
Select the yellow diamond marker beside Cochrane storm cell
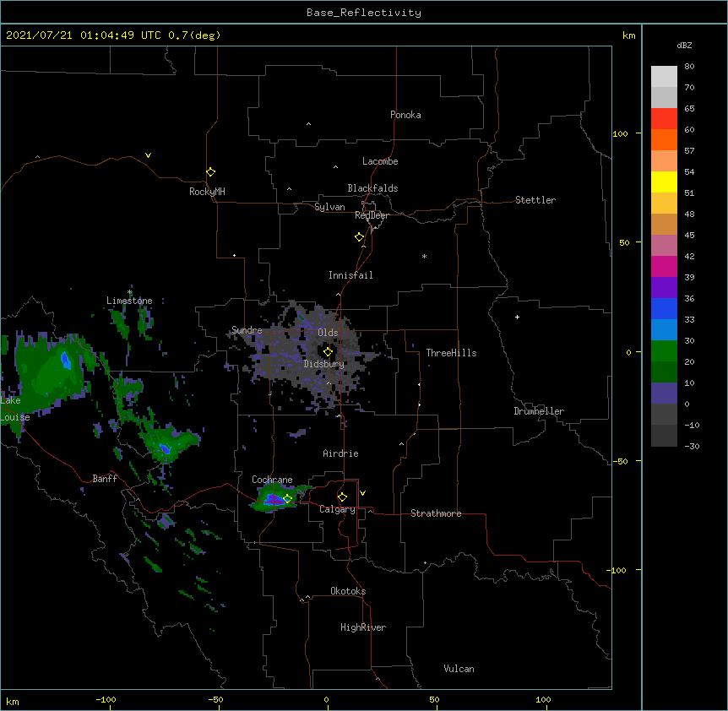[x=287, y=498]
